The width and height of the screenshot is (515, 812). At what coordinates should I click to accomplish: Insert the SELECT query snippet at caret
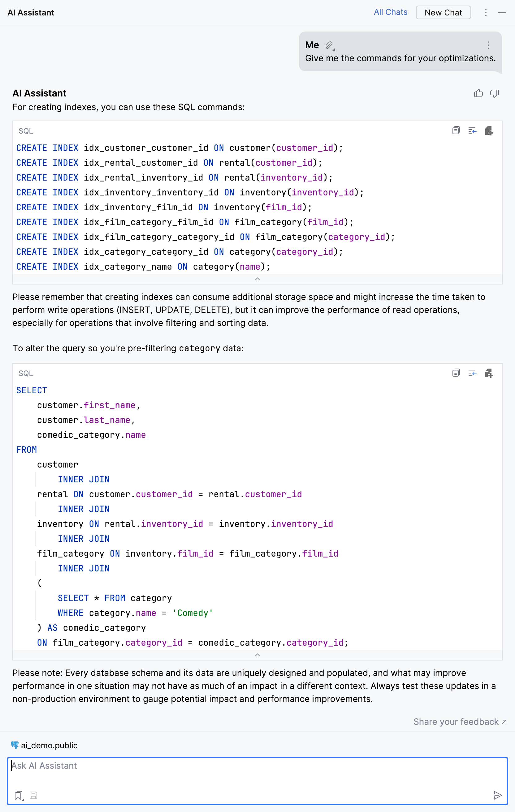472,373
